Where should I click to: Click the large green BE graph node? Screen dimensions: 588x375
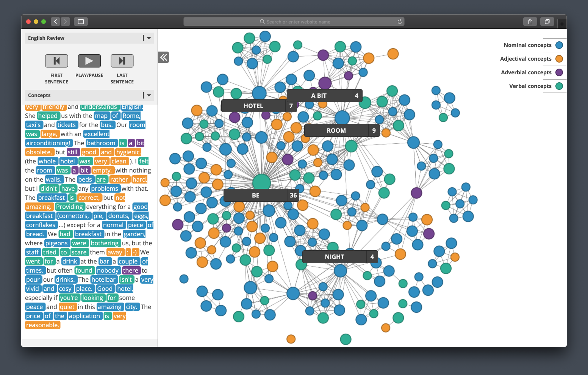click(x=261, y=182)
